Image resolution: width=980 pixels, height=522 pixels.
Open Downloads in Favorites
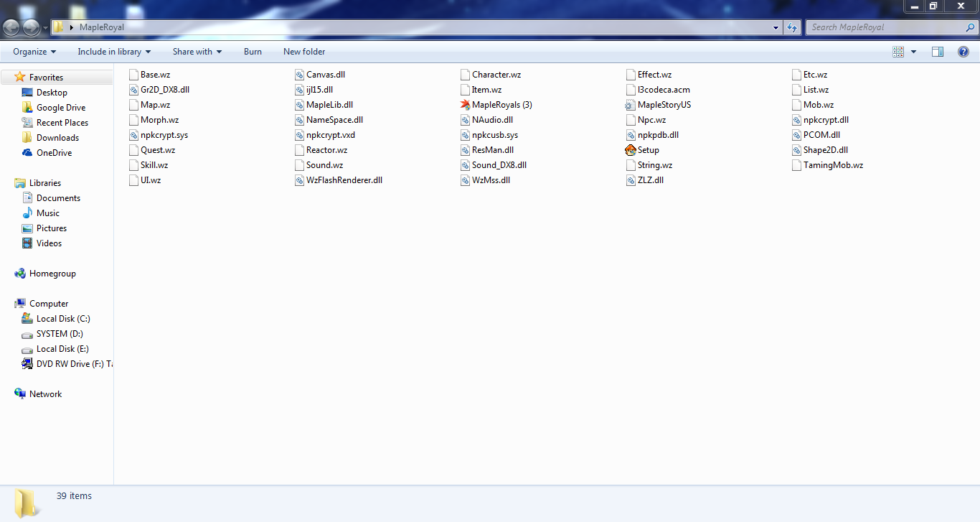[57, 138]
